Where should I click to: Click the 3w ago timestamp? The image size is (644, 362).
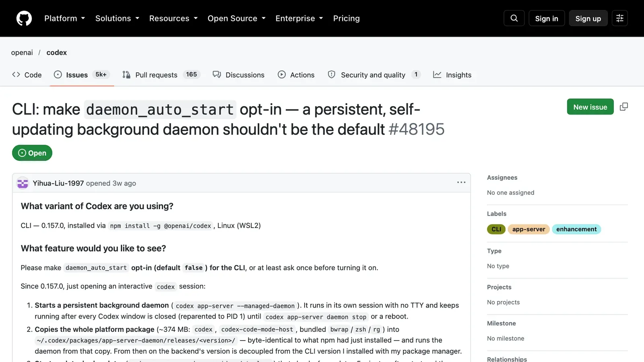tap(124, 183)
